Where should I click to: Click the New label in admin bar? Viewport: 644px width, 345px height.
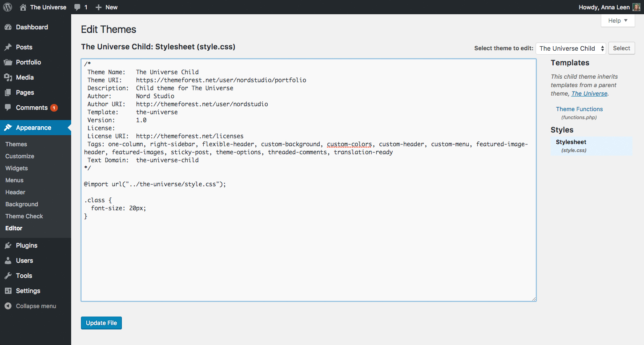point(112,7)
